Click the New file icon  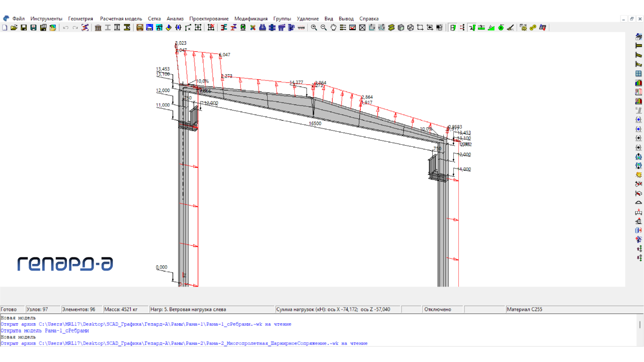tap(5, 28)
